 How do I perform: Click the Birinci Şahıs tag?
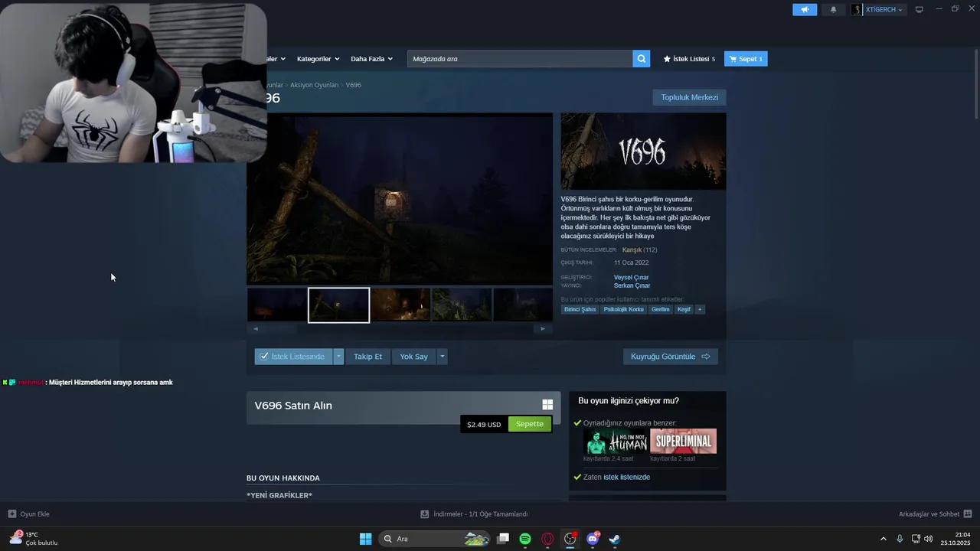(580, 309)
